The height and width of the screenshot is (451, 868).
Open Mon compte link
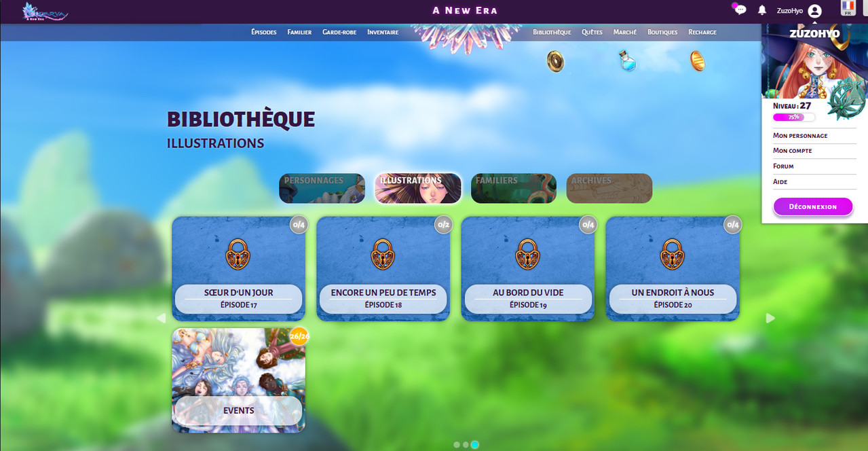pyautogui.click(x=792, y=151)
